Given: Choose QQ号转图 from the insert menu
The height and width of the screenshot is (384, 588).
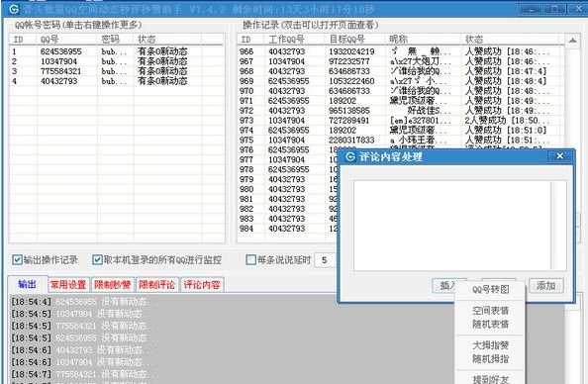Looking at the screenshot, I should 491,289.
